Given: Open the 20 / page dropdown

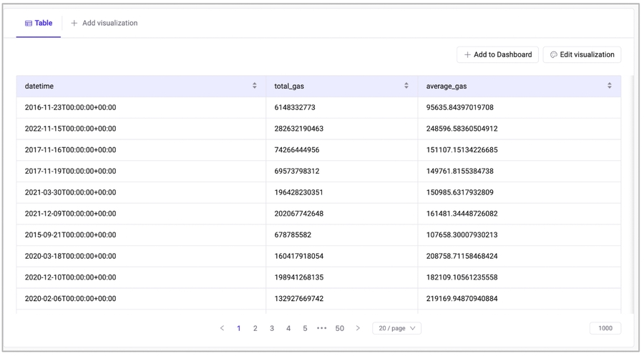Looking at the screenshot, I should click(396, 328).
